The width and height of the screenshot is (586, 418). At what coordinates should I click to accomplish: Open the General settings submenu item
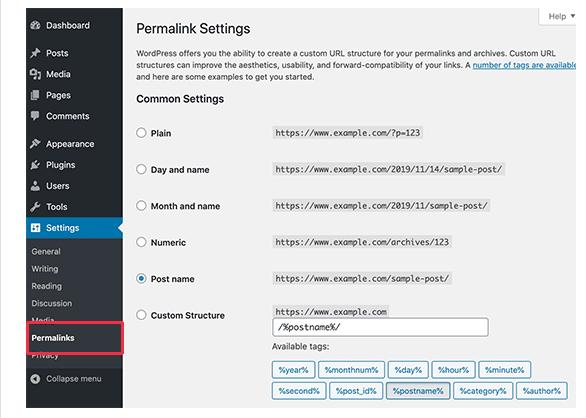click(46, 251)
